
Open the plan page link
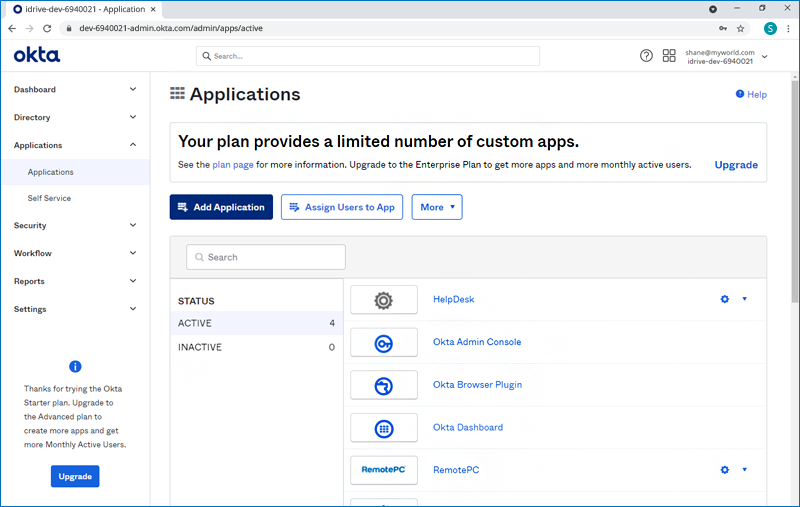(234, 165)
